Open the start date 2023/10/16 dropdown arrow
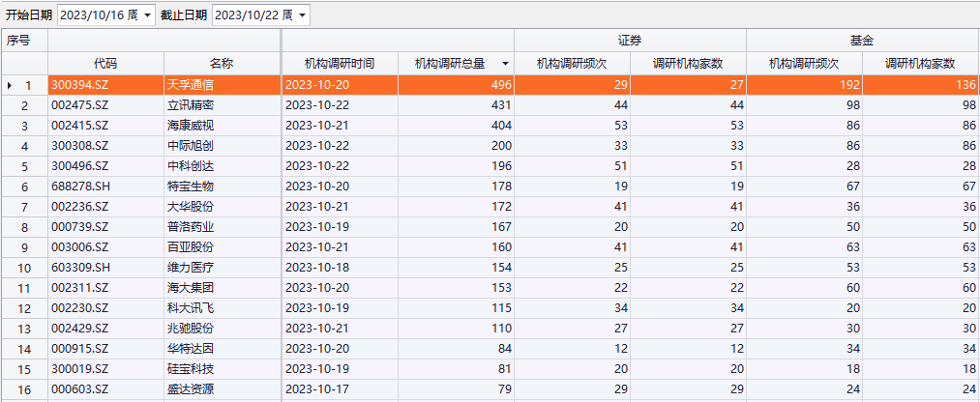The width and height of the screenshot is (980, 402). 148,15
